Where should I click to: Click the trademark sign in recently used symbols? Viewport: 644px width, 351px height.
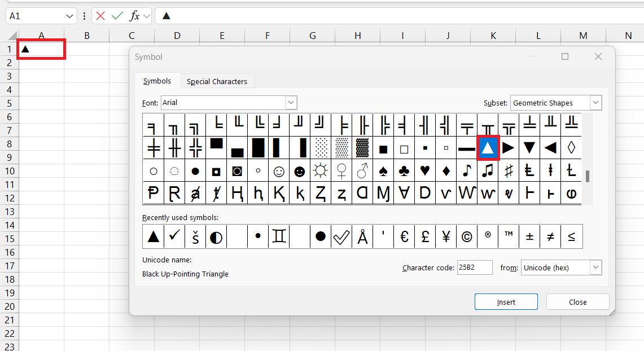pos(509,236)
